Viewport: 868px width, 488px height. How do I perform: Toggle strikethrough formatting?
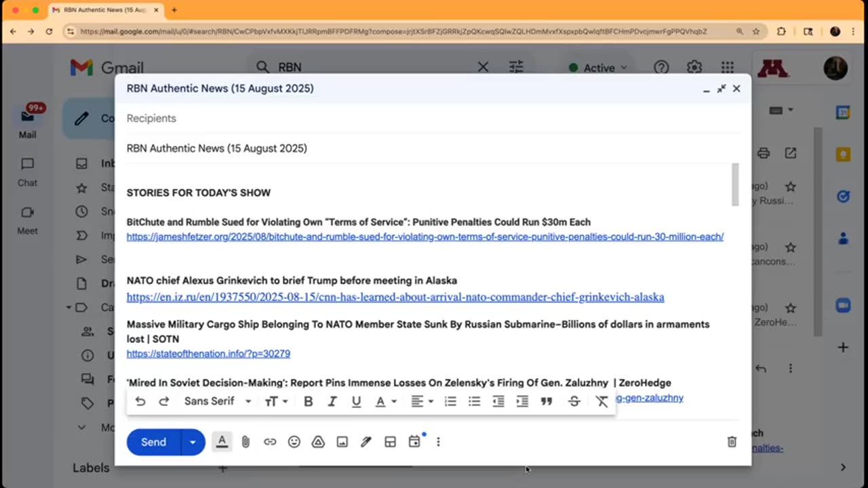point(574,401)
